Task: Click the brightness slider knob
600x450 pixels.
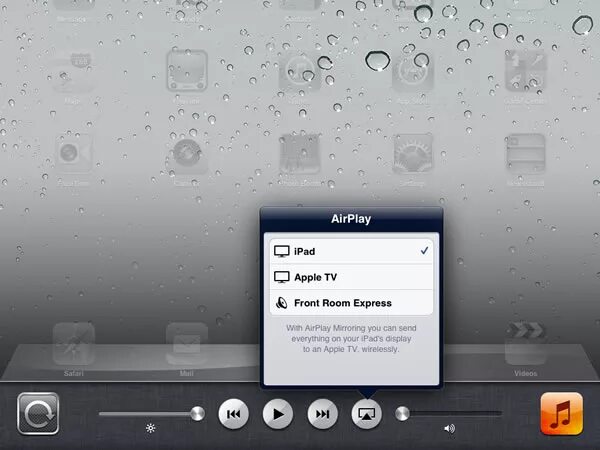Action: [197, 414]
